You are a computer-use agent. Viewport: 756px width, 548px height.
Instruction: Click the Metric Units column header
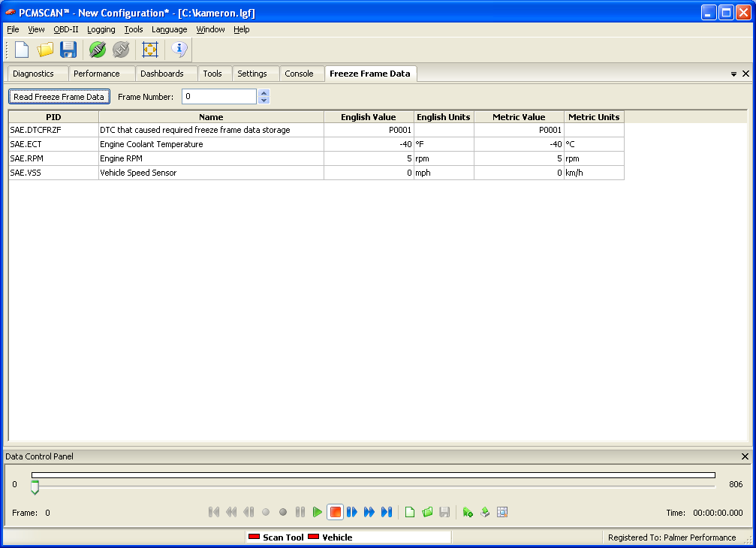click(594, 117)
